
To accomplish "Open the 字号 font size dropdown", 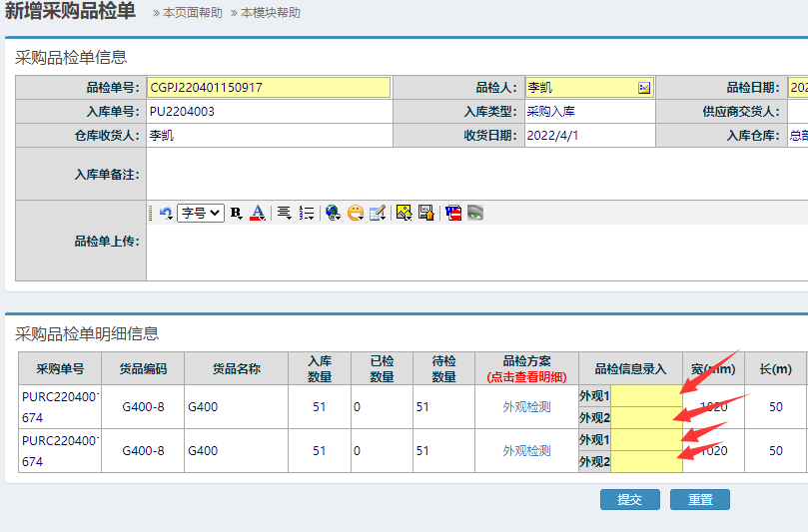I will [201, 213].
